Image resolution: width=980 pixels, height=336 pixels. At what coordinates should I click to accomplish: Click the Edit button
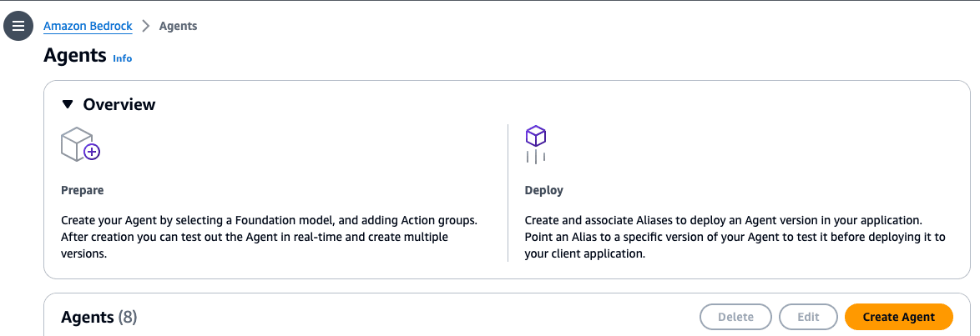808,317
